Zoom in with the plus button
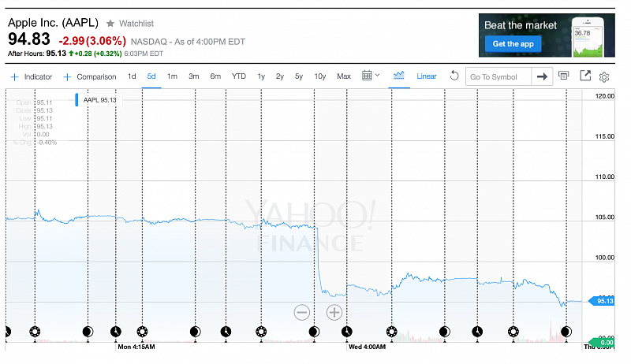The height and width of the screenshot is (364, 631). pos(334,312)
